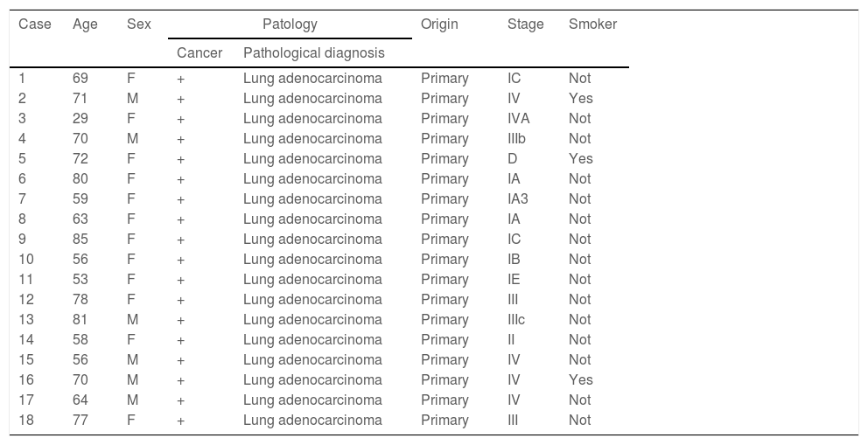The width and height of the screenshot is (868, 445).
Task: Click the IVA stage cell
Action: 518,119
